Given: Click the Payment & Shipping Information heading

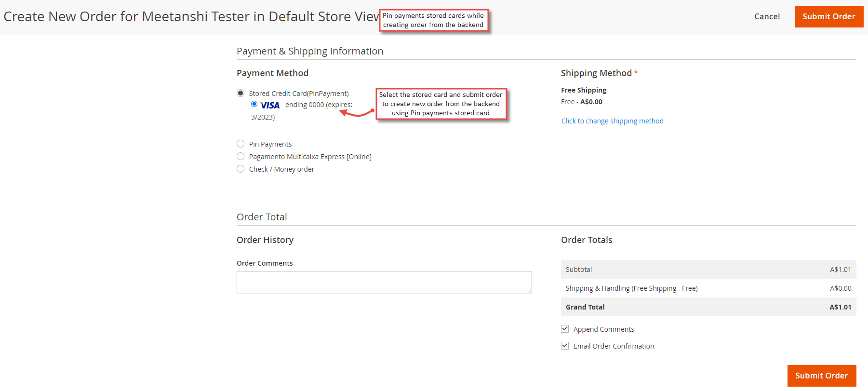Looking at the screenshot, I should [310, 51].
